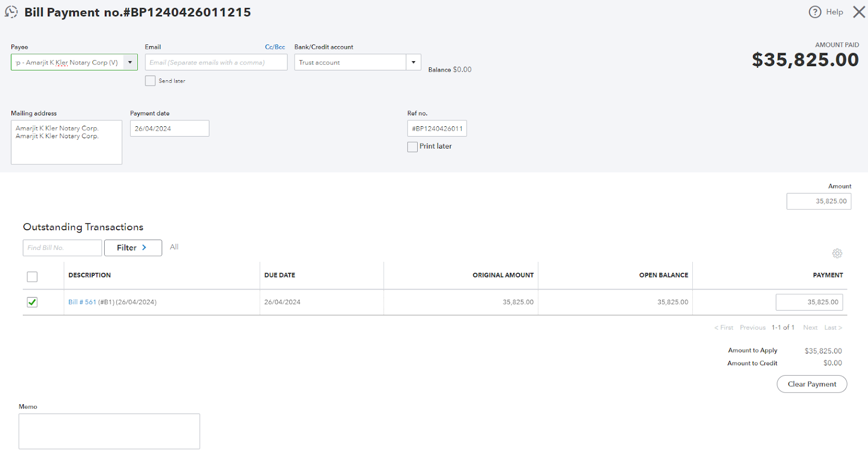This screenshot has width=868, height=458.
Task: Click the Previous pagination link
Action: tap(752, 327)
